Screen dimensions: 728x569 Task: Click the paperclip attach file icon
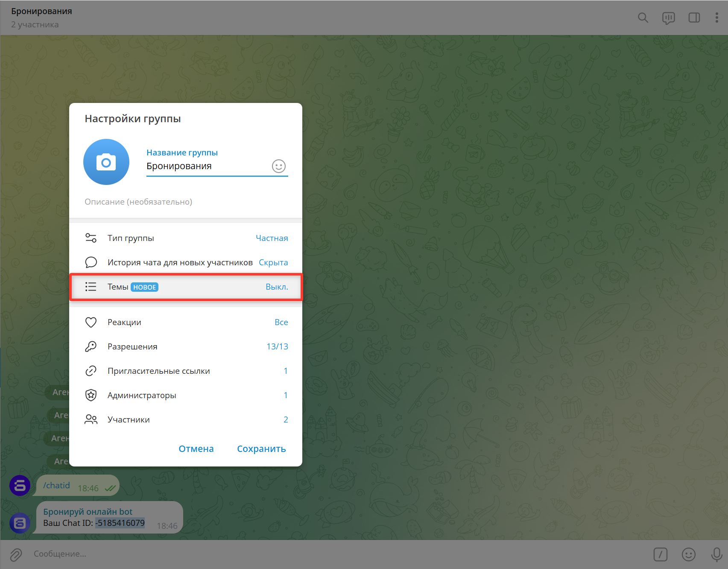point(16,554)
